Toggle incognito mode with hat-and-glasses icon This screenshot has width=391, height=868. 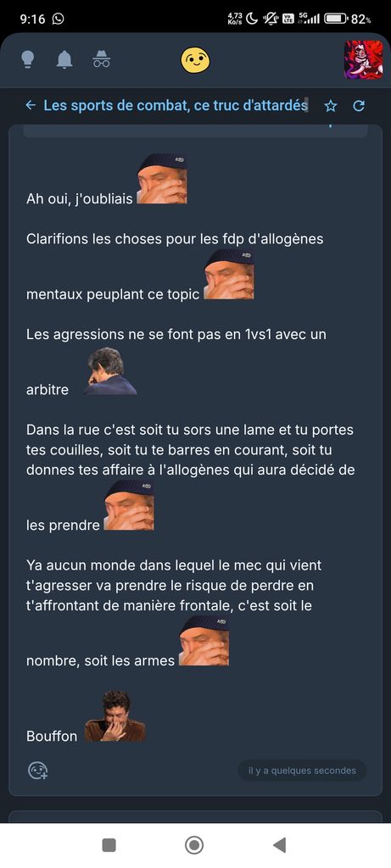click(101, 59)
